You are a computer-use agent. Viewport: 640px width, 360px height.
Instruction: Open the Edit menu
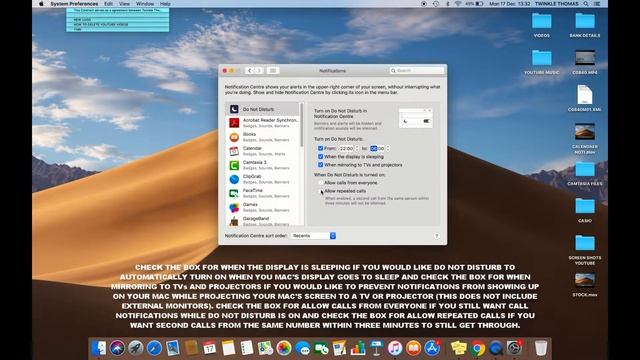[108, 4]
